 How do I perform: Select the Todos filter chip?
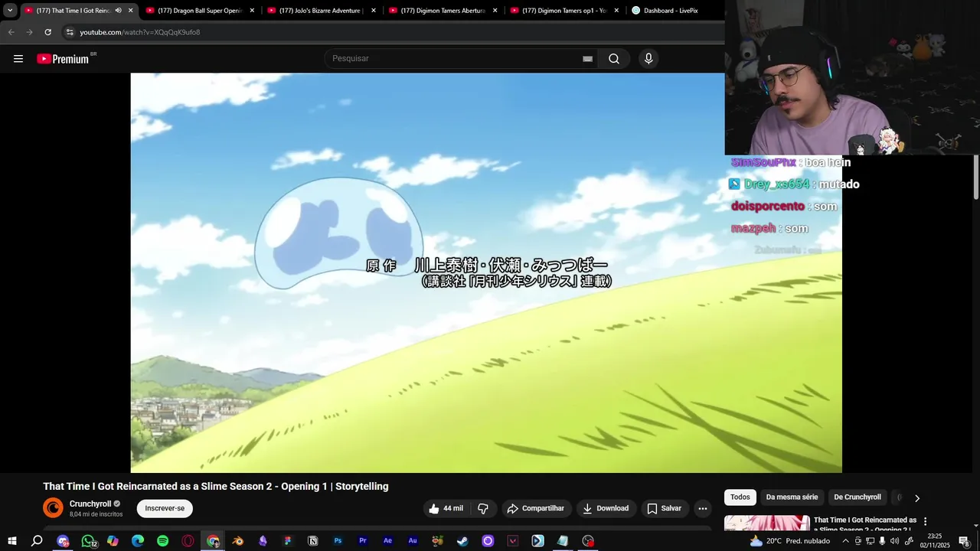click(740, 497)
